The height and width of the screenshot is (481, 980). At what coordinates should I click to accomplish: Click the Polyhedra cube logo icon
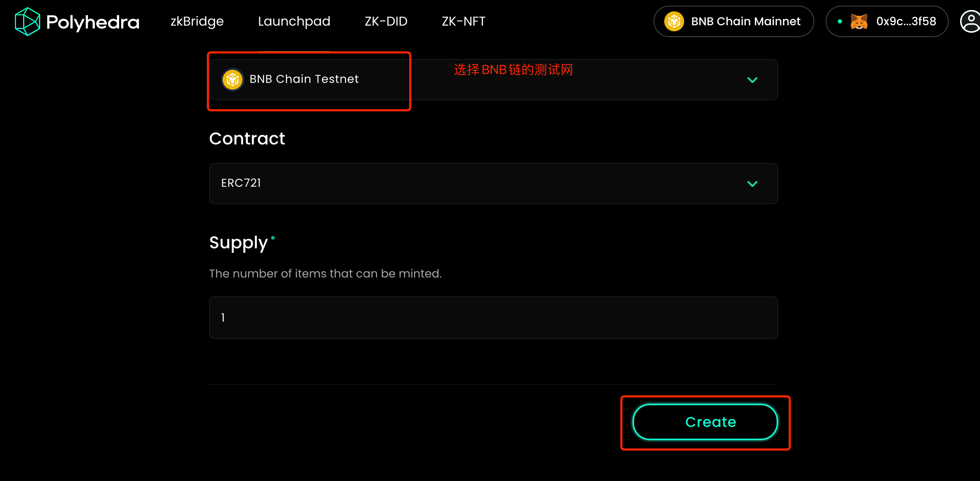tap(27, 22)
